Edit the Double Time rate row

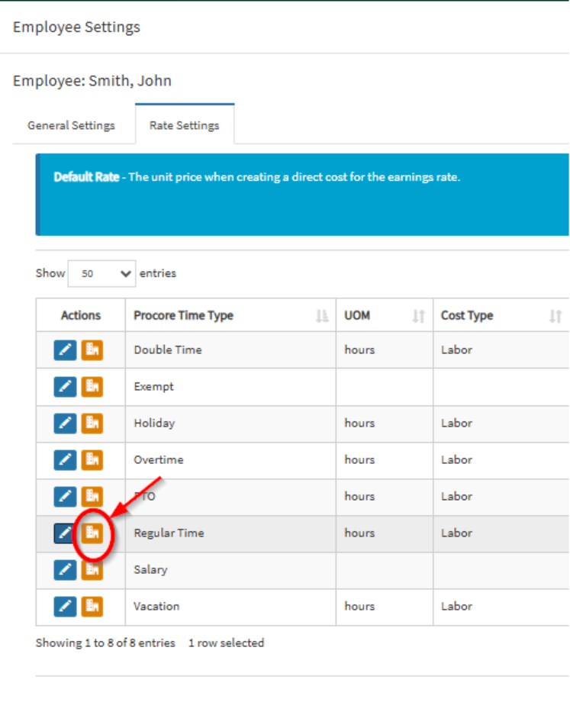(x=65, y=350)
